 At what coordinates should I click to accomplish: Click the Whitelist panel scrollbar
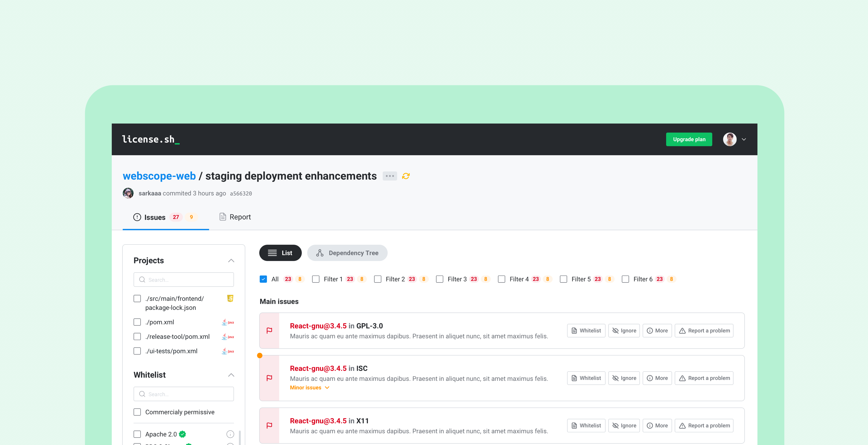click(239, 437)
